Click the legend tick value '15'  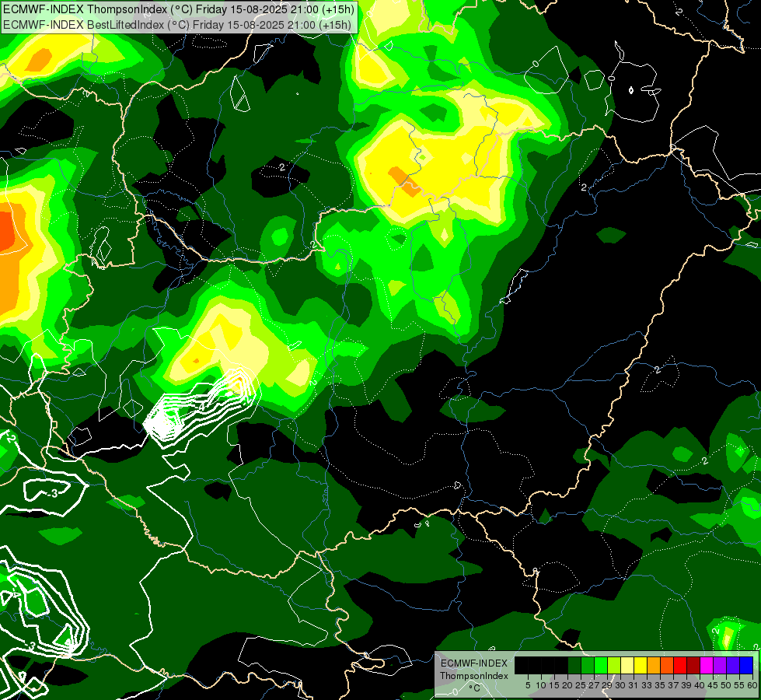(554, 685)
